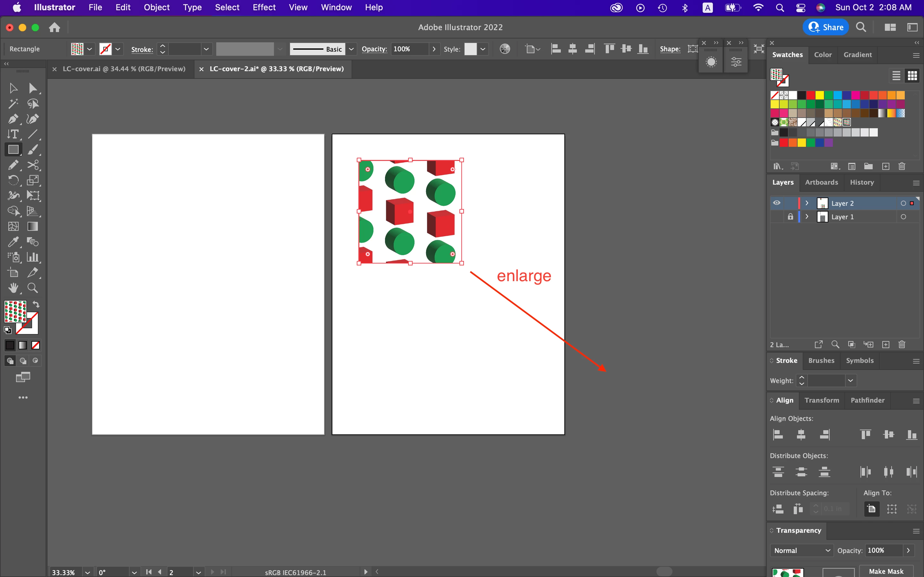This screenshot has height=577, width=924.
Task: Click the Recolor Artwork icon
Action: tap(505, 49)
